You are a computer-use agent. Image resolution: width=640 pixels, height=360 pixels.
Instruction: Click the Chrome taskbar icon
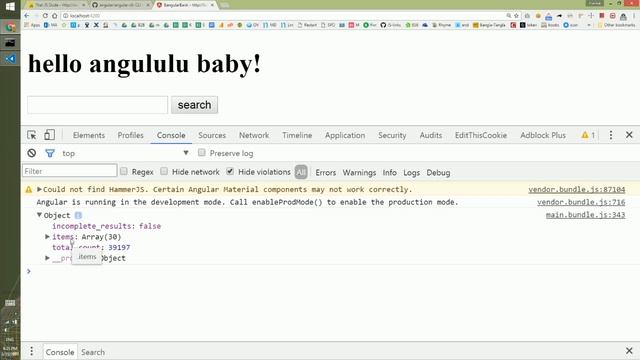point(10,27)
